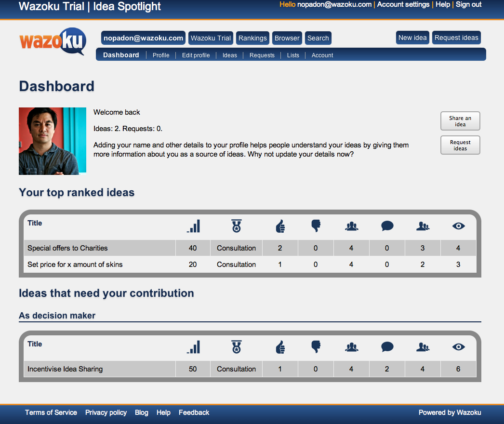This screenshot has height=424, width=504.
Task: Click the New idea button
Action: tap(412, 38)
